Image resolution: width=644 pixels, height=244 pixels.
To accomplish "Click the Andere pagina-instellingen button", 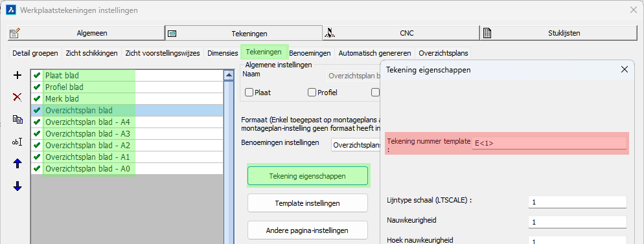I will click(x=307, y=230).
